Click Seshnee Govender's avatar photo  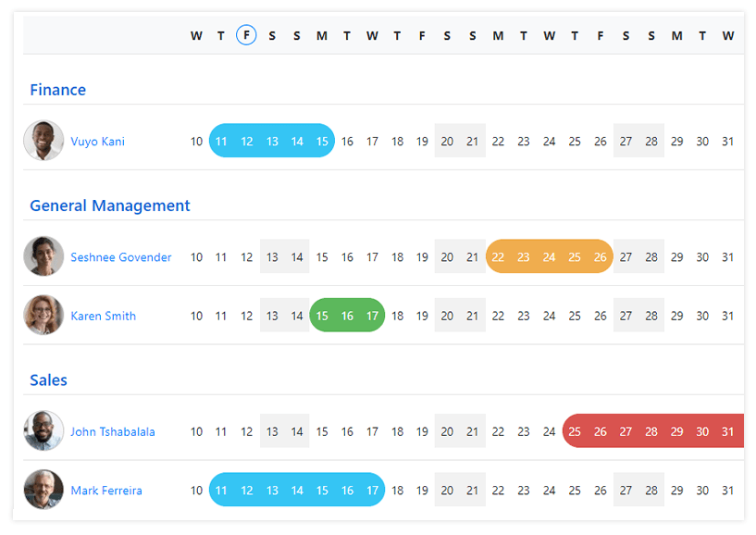pos(43,256)
